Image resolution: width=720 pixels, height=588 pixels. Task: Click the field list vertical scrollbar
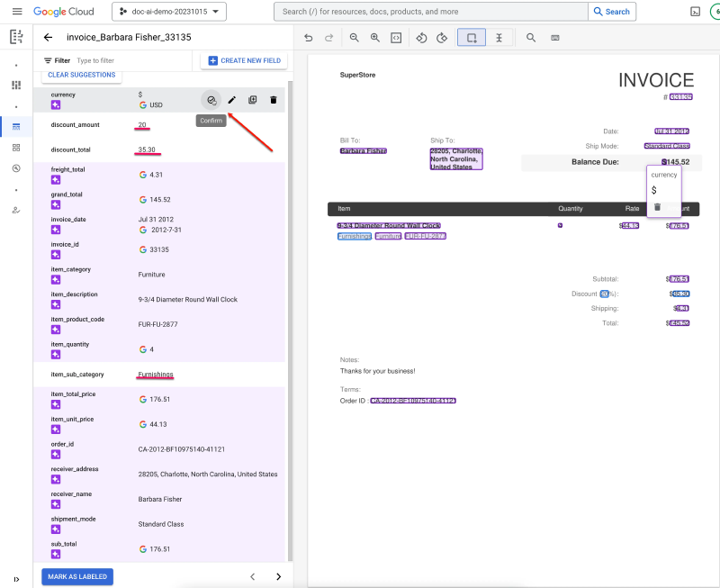pyautogui.click(x=290, y=321)
